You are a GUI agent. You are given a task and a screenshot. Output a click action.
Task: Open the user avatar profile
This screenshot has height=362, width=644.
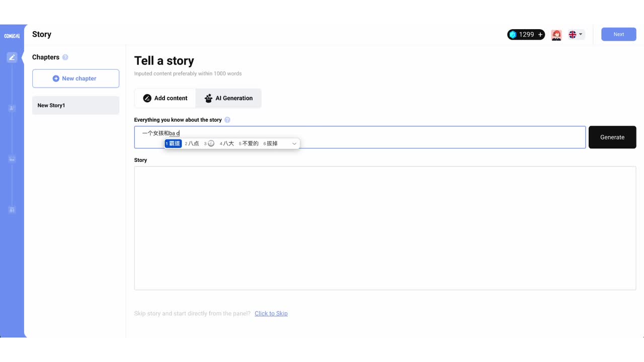point(556,35)
